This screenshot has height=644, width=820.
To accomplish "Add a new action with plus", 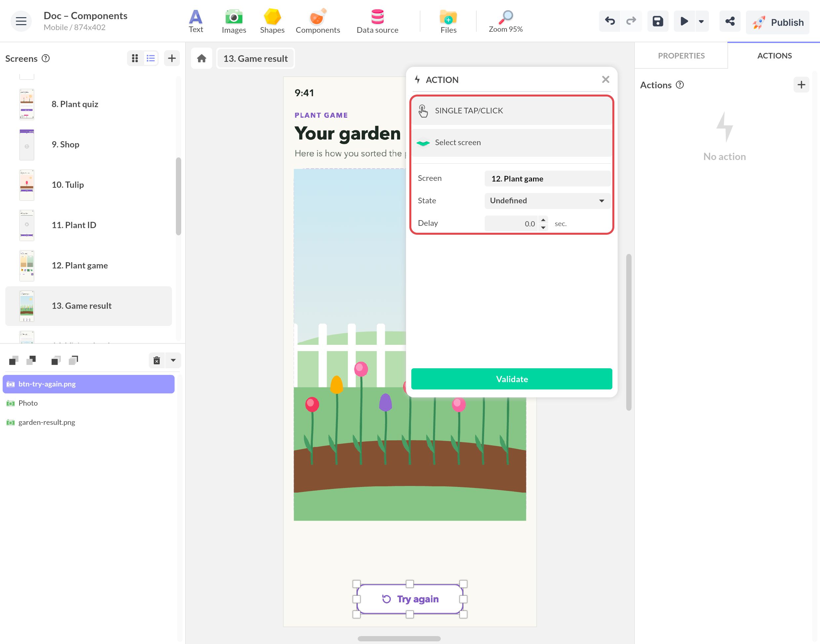I will [801, 85].
